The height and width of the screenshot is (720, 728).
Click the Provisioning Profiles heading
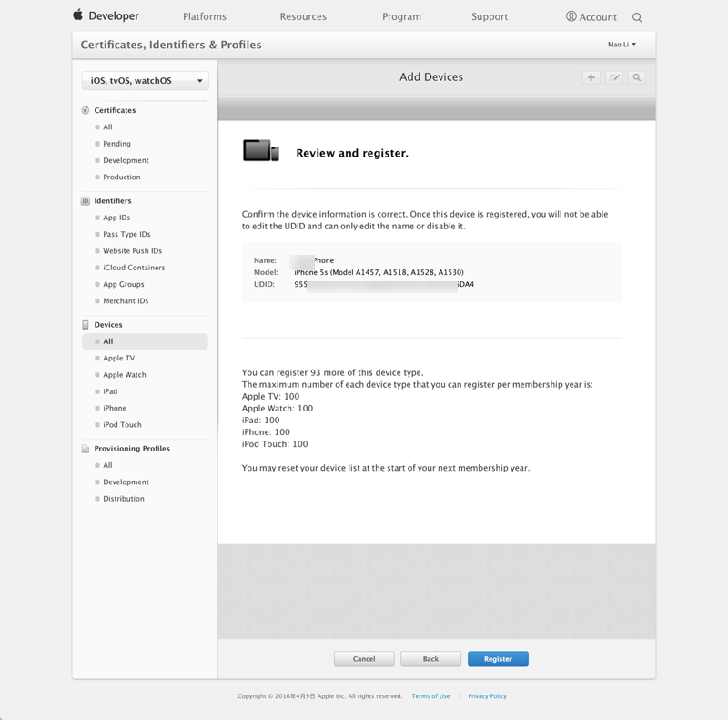[132, 449]
